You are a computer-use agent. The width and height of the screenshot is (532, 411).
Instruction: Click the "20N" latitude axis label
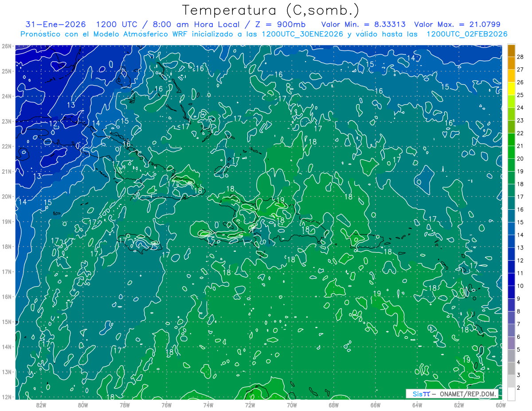coord(6,196)
